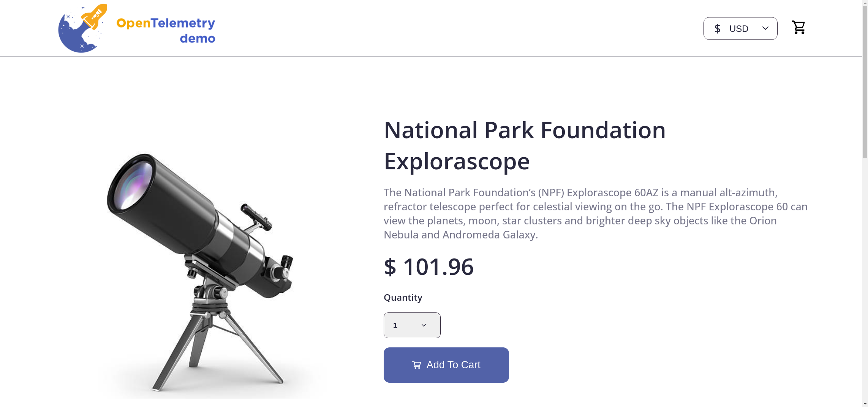868x407 pixels.
Task: Click the quantity selector chevron arrow
Action: pos(424,325)
